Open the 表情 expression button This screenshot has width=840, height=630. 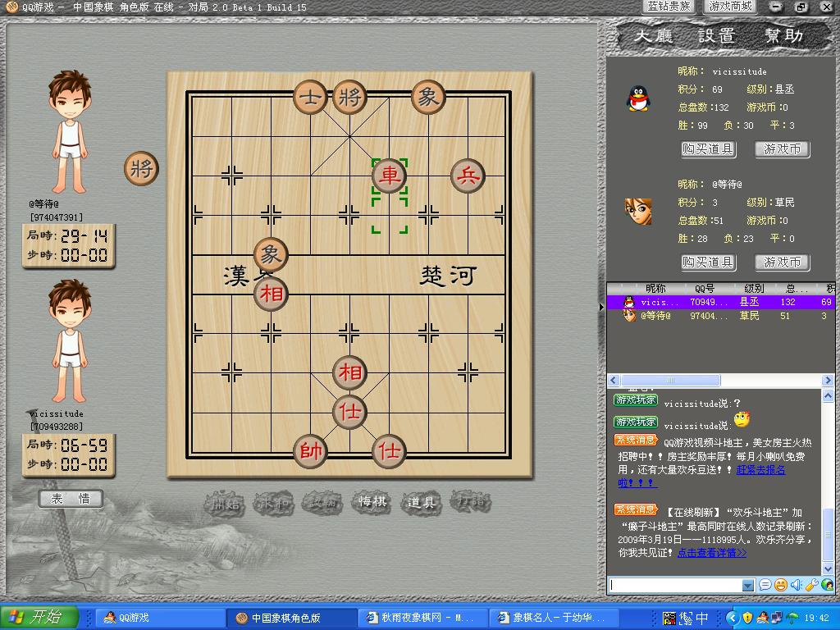pos(71,499)
